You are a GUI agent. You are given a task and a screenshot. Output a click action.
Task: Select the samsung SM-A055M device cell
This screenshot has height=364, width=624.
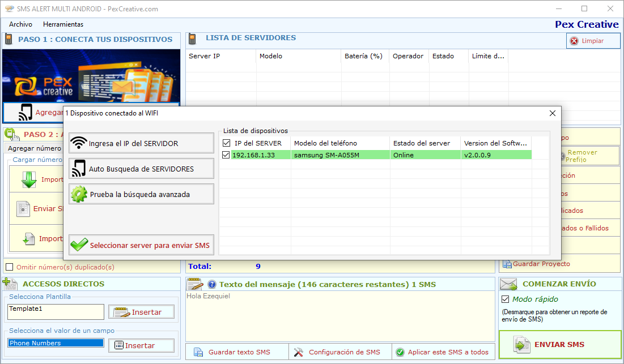click(340, 155)
